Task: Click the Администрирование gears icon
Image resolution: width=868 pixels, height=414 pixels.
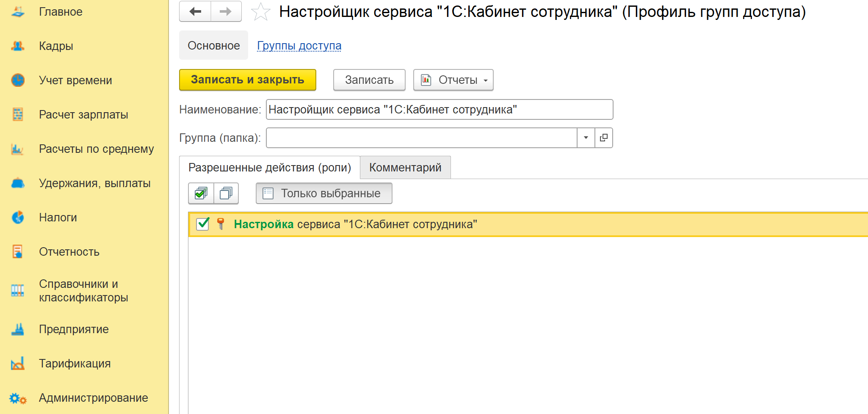Action: coord(18,398)
